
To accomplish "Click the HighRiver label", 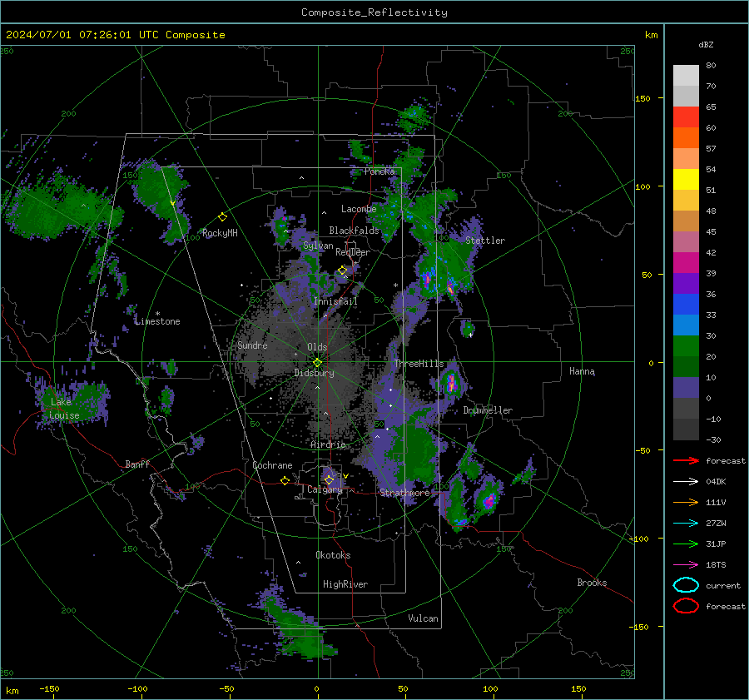I will (345, 584).
